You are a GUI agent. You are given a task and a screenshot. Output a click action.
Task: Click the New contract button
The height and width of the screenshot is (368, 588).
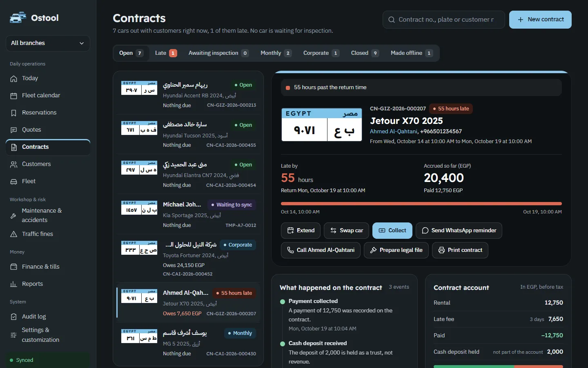click(x=540, y=20)
